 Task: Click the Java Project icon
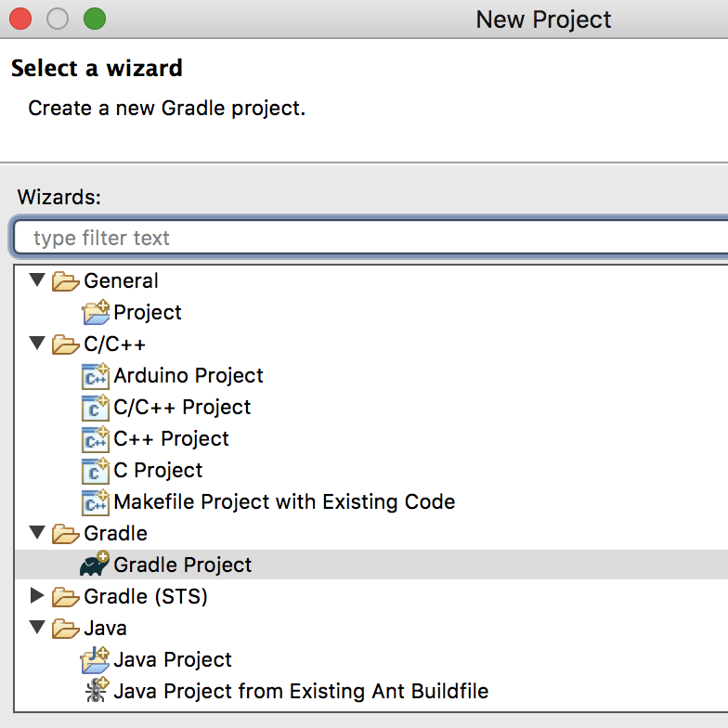point(95,659)
